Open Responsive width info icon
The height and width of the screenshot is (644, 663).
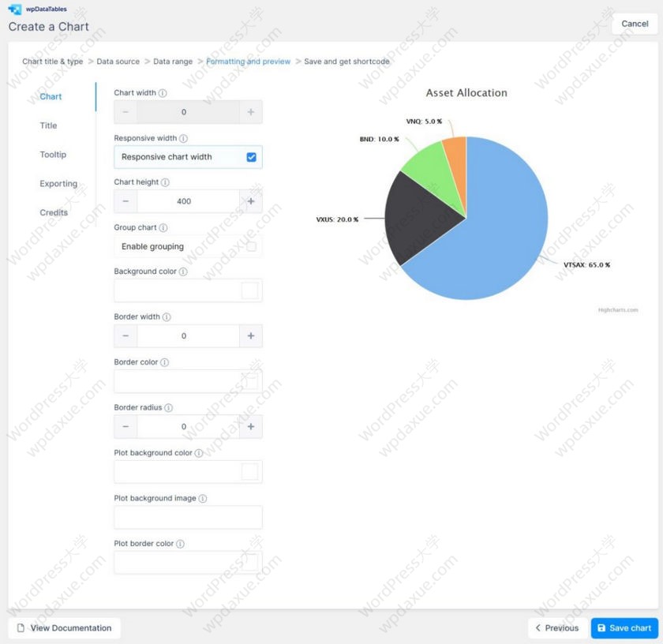[x=183, y=138]
